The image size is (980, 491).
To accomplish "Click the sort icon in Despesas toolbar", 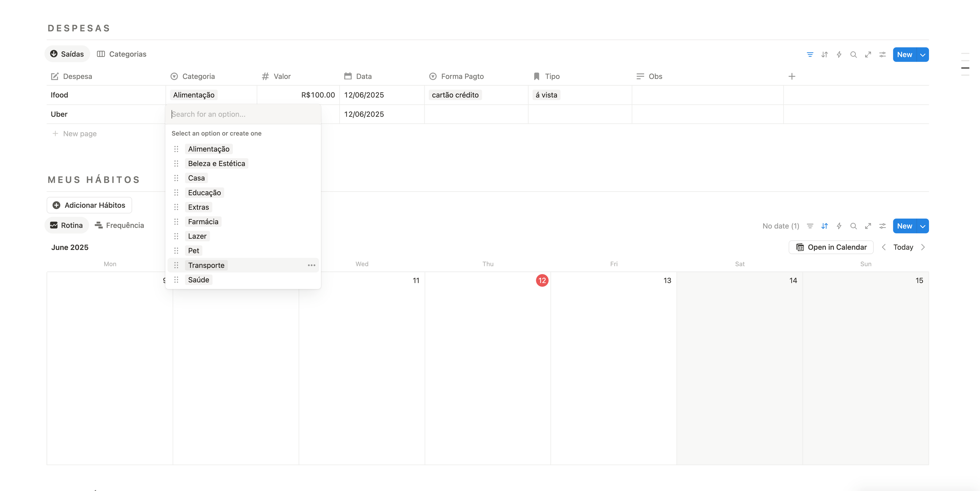I will [824, 55].
